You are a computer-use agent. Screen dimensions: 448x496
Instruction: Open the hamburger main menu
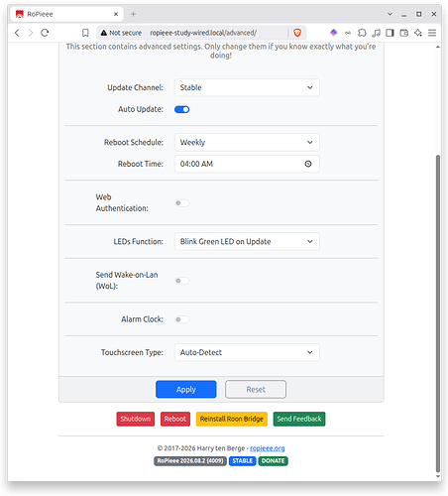pyautogui.click(x=432, y=33)
